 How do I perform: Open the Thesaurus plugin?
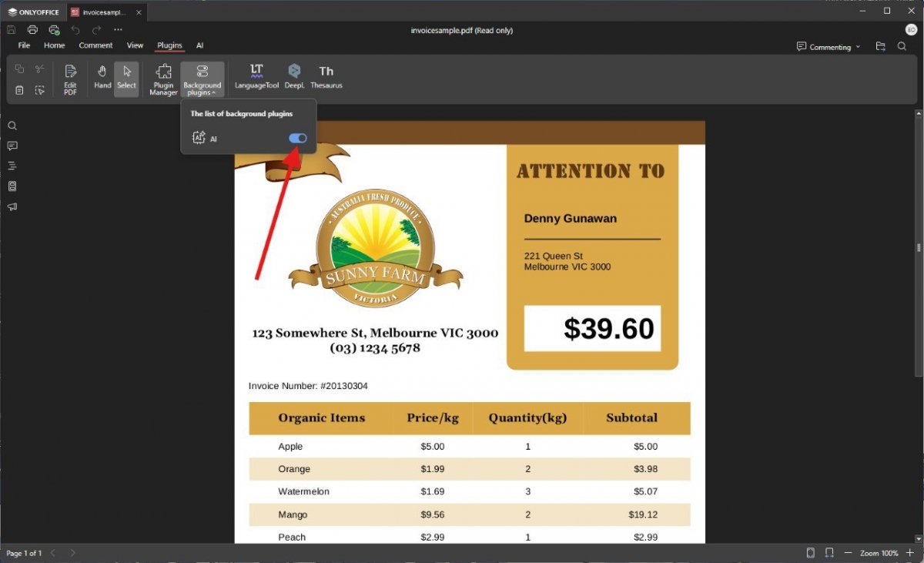(x=326, y=77)
